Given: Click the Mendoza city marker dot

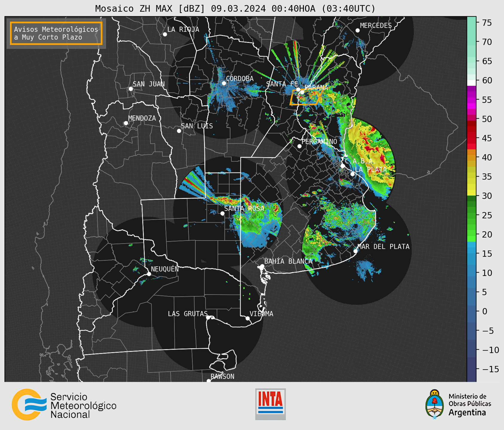Looking at the screenshot, I should pos(126,123).
